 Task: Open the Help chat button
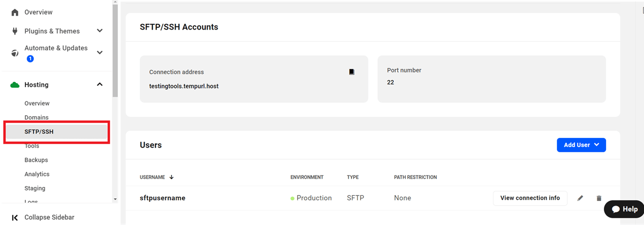[x=624, y=209]
